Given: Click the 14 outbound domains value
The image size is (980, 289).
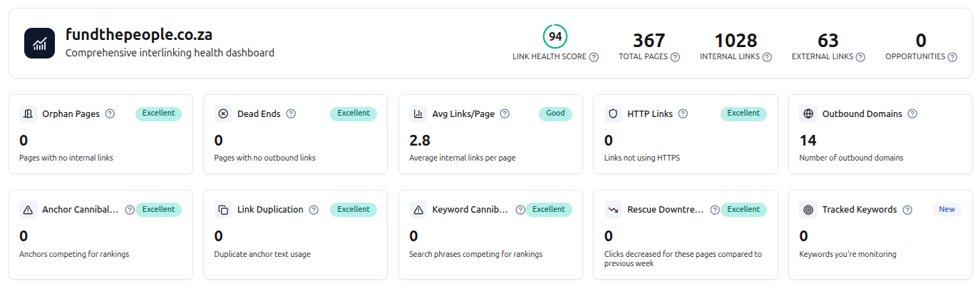Looking at the screenshot, I should (x=808, y=140).
